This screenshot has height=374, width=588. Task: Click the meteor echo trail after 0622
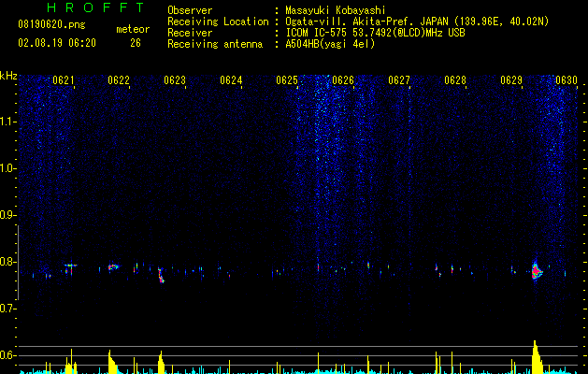pyautogui.click(x=161, y=275)
